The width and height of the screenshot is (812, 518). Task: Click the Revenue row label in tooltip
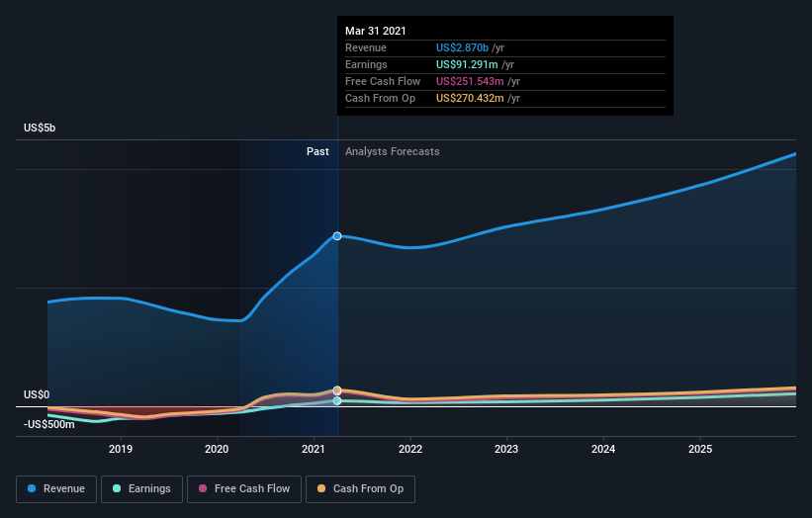click(x=366, y=47)
